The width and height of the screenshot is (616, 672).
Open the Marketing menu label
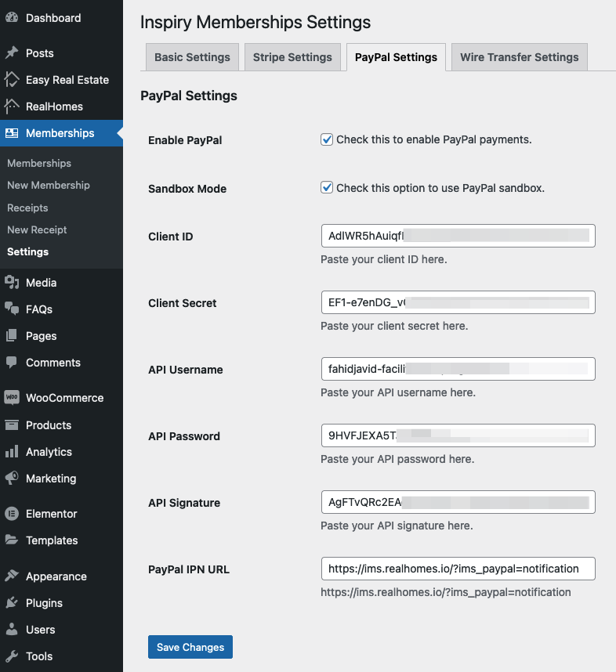coord(51,479)
